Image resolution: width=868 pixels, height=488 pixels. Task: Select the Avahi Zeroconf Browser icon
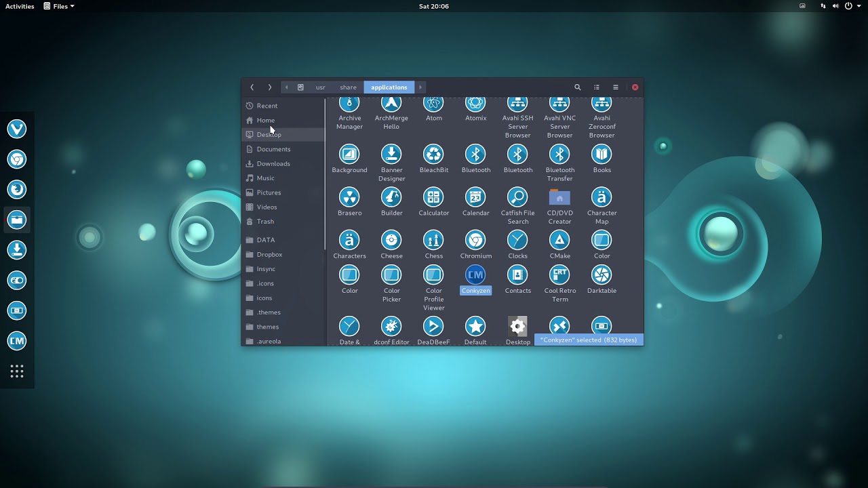(x=601, y=105)
